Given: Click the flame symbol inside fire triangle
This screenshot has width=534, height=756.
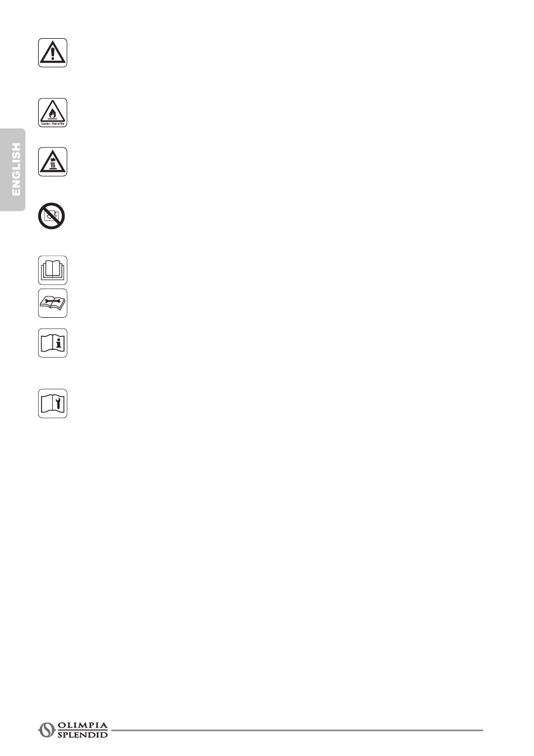Looking at the screenshot, I should pos(53,114).
